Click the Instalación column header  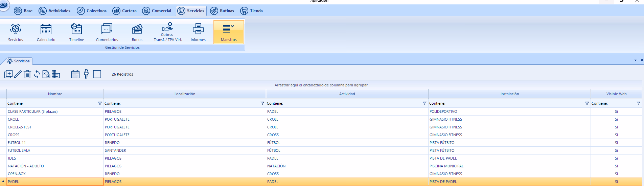tap(509, 94)
